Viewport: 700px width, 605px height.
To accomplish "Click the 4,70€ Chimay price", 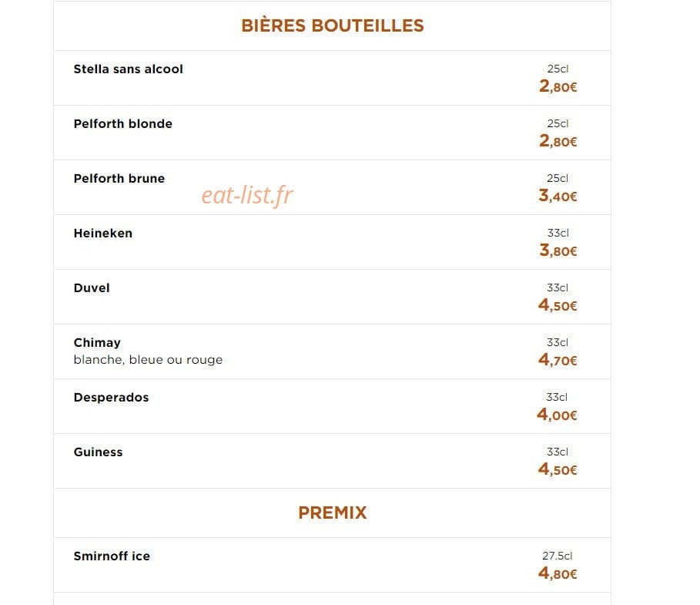I will click(x=558, y=360).
